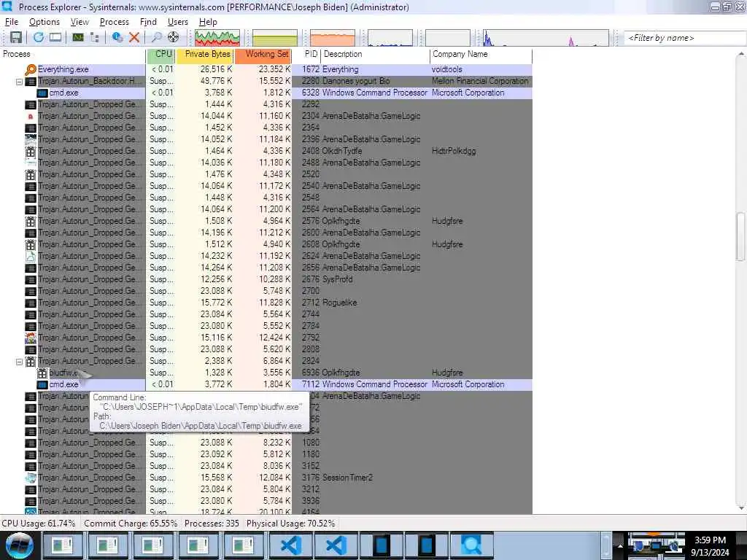Click the taskbar clock showing 3:59 PM

710,546
